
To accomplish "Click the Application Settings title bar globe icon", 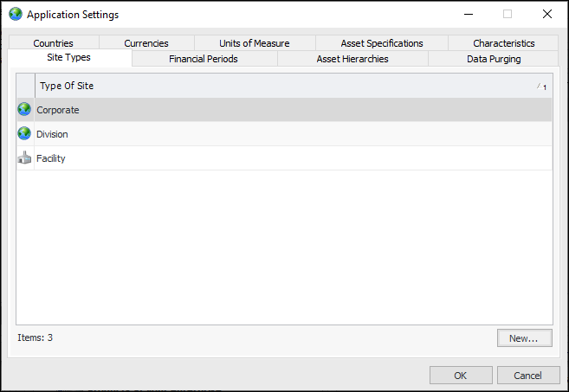I will 16,14.
